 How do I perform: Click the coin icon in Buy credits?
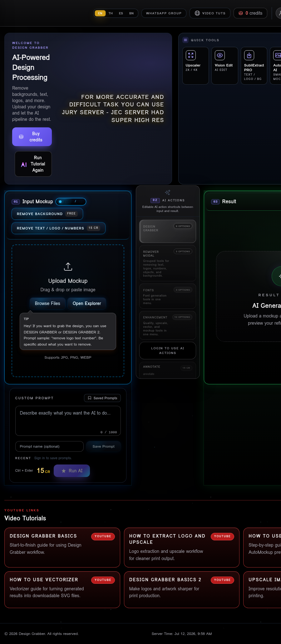pyautogui.click(x=21, y=137)
